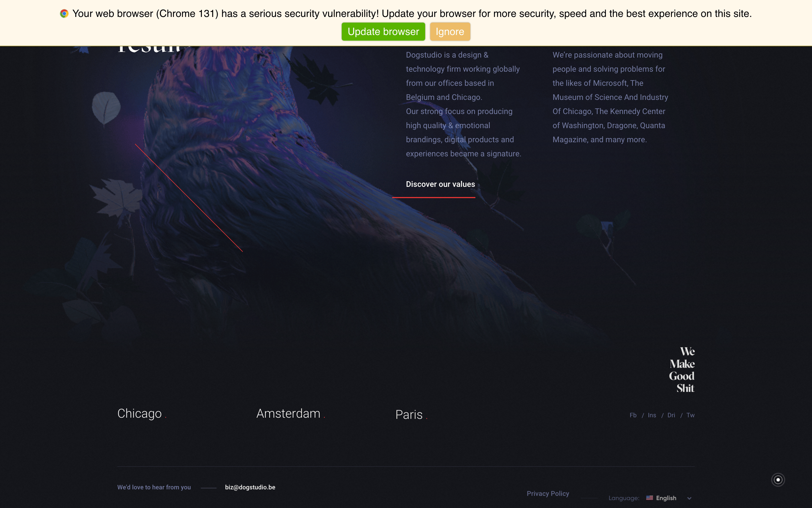Image resolution: width=812 pixels, height=508 pixels.
Task: Click the Update browser button
Action: click(x=383, y=32)
